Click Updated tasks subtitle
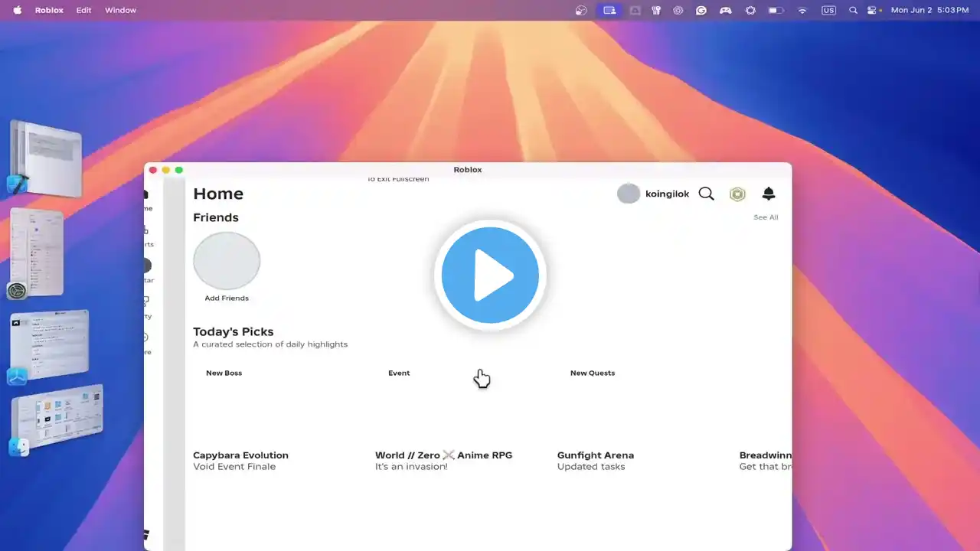This screenshot has height=551, width=980. (x=591, y=467)
